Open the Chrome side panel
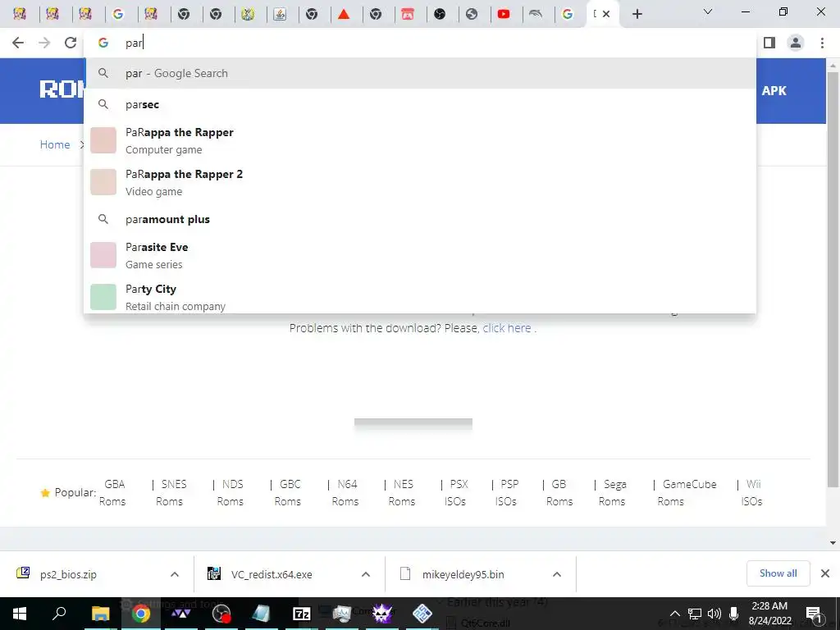This screenshot has width=840, height=630. click(x=769, y=43)
